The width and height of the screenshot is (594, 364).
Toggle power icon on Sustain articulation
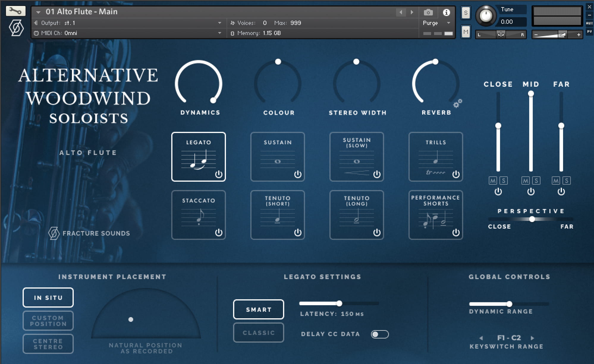298,174
